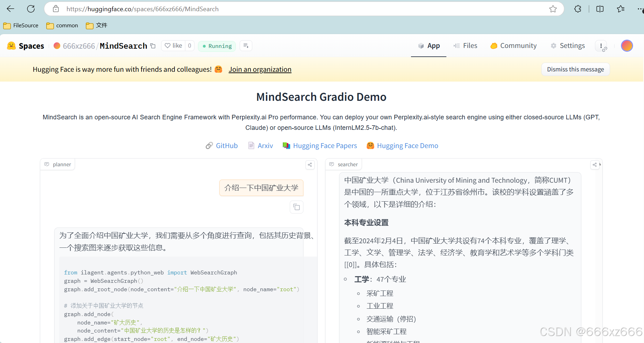Viewport: 644px width, 343px height.
Task: Like the MindSearch space
Action: pos(173,45)
